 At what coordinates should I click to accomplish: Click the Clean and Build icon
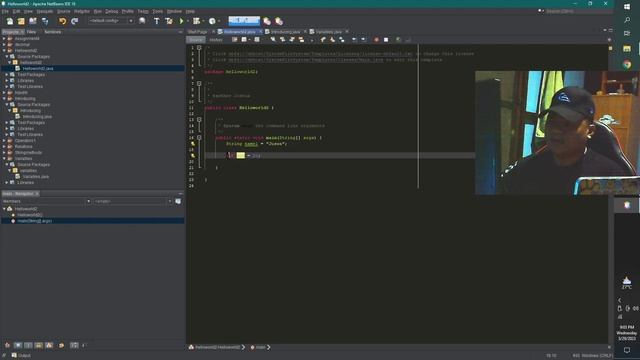pos(169,21)
